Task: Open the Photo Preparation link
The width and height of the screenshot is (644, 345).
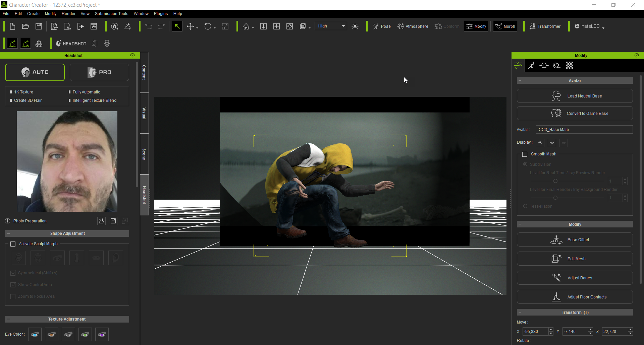Action: (30, 221)
